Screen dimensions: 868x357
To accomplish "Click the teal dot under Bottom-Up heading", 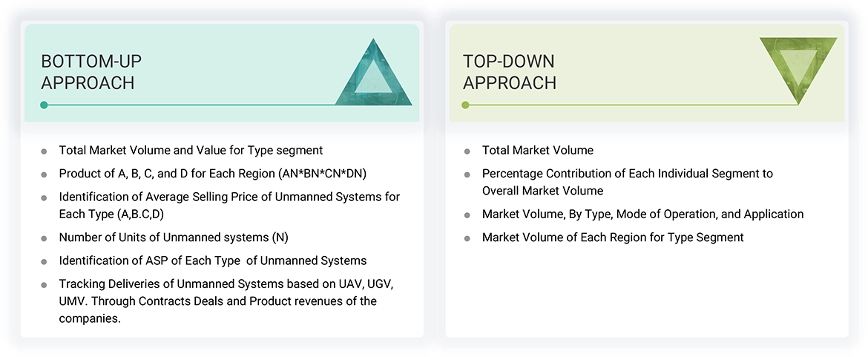I will (x=45, y=105).
